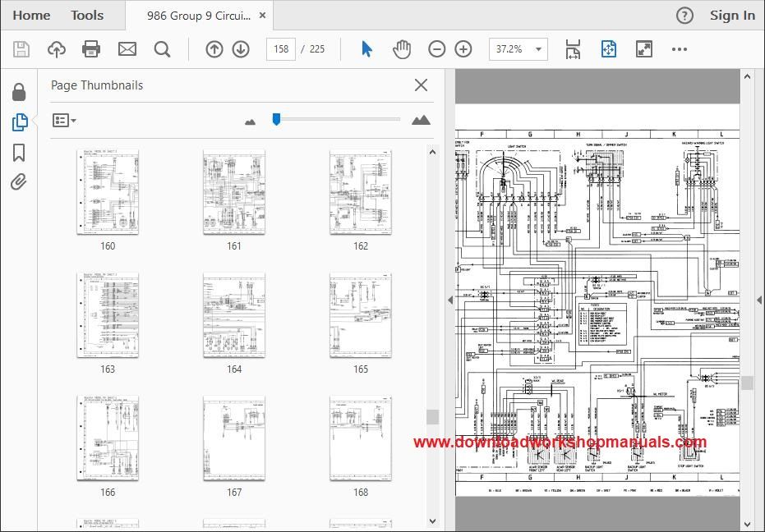This screenshot has height=532, width=765.
Task: Click thumbnails panel scroll down arrow
Action: tap(432, 521)
